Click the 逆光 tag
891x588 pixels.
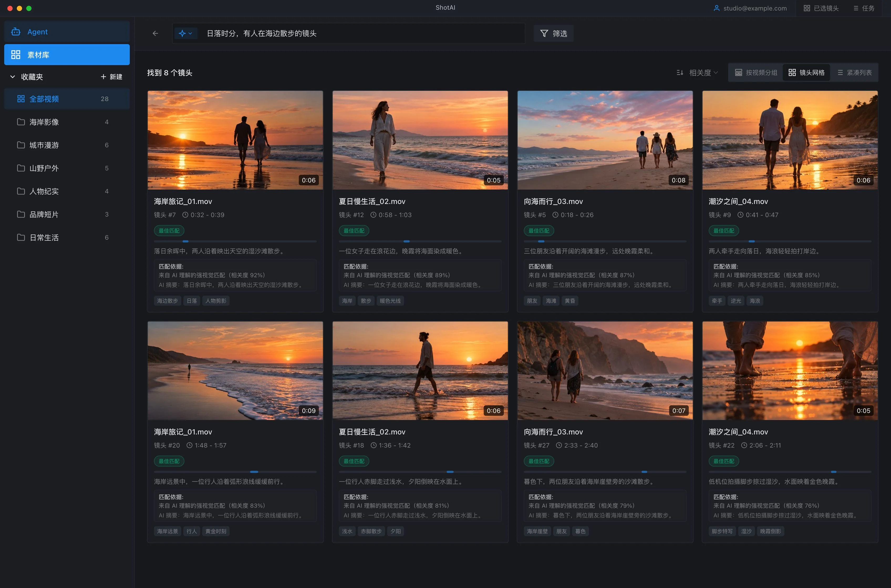tap(736, 301)
